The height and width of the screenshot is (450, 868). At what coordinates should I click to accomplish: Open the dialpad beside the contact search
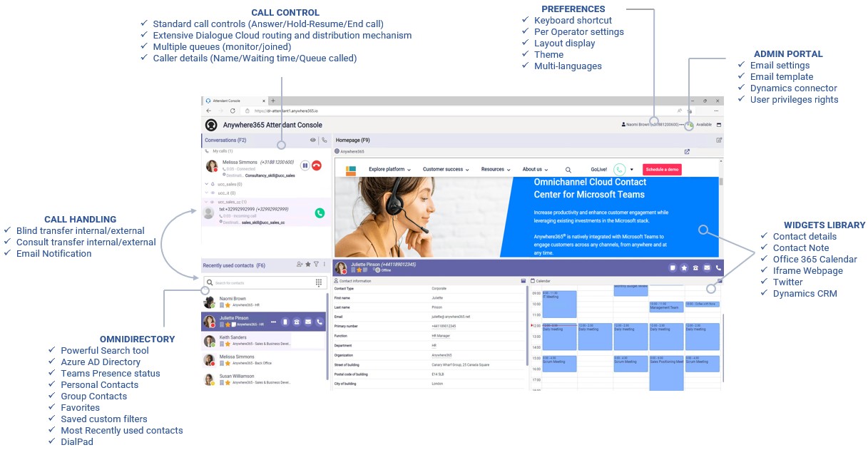point(318,282)
